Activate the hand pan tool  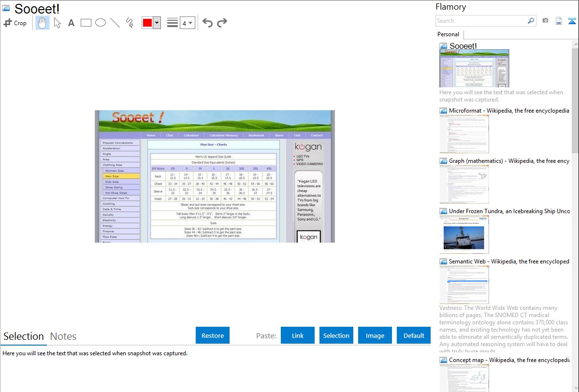point(42,23)
